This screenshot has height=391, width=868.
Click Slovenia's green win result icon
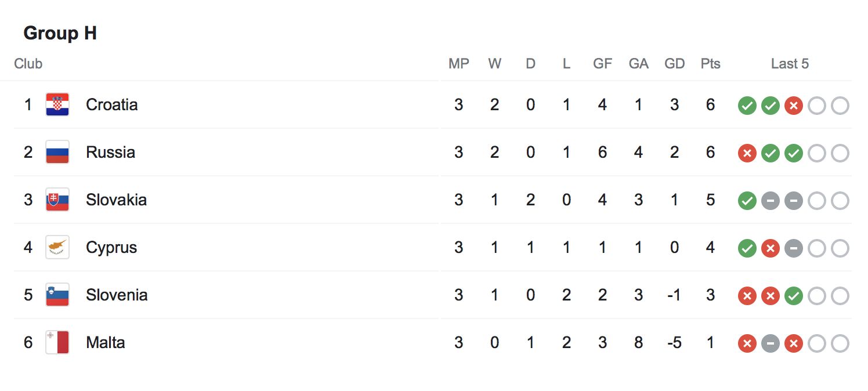coord(793,296)
